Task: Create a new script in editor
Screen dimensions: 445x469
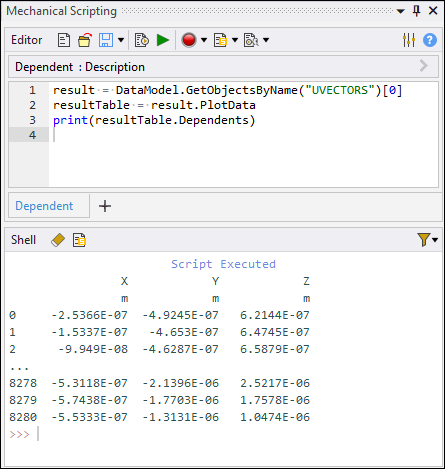Action: click(64, 40)
